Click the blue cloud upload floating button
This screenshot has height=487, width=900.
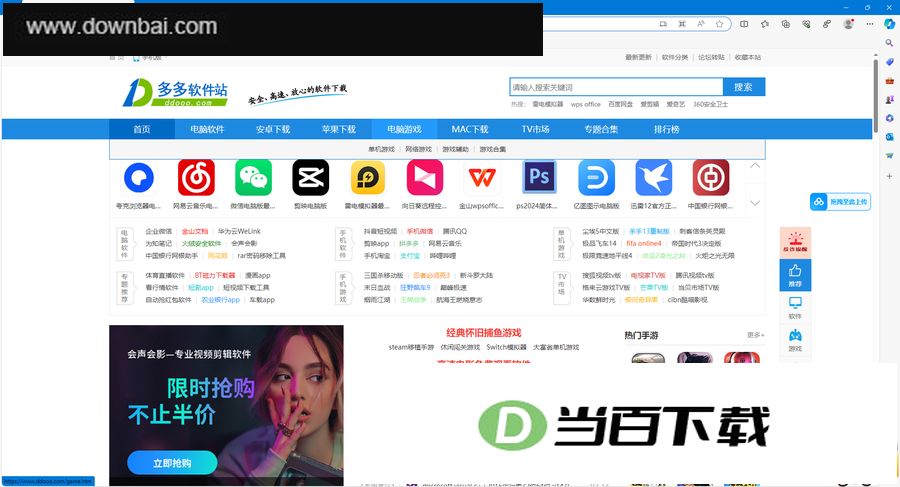coord(840,202)
